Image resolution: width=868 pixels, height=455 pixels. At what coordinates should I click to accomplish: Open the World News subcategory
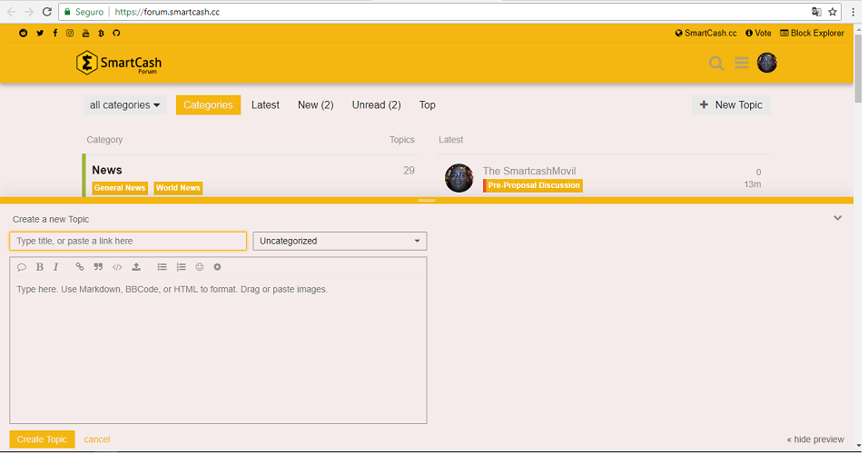coord(178,188)
